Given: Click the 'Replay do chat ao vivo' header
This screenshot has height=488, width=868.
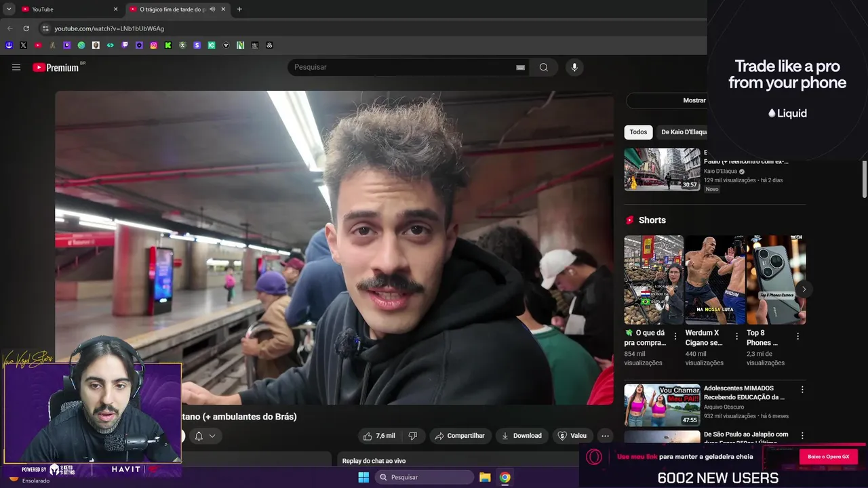Looking at the screenshot, I should pyautogui.click(x=374, y=461).
